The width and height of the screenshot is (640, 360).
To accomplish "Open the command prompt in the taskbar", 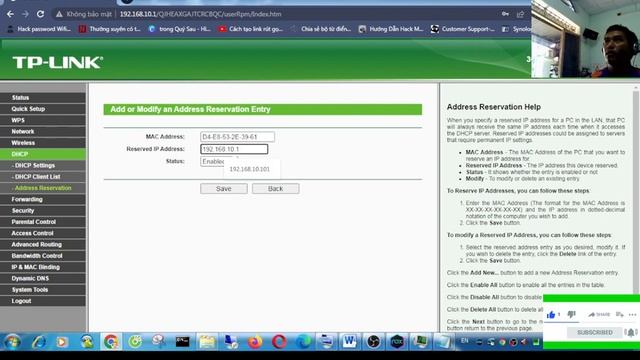I will (182, 342).
